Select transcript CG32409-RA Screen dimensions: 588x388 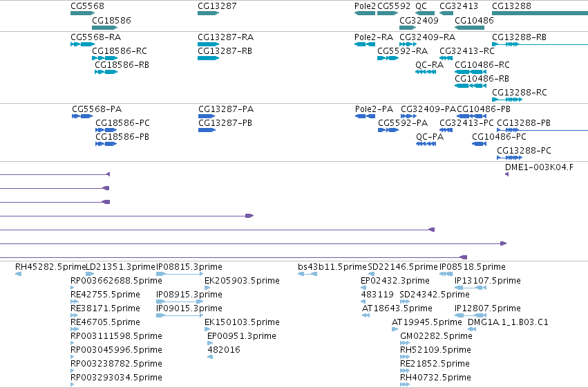pos(427,37)
